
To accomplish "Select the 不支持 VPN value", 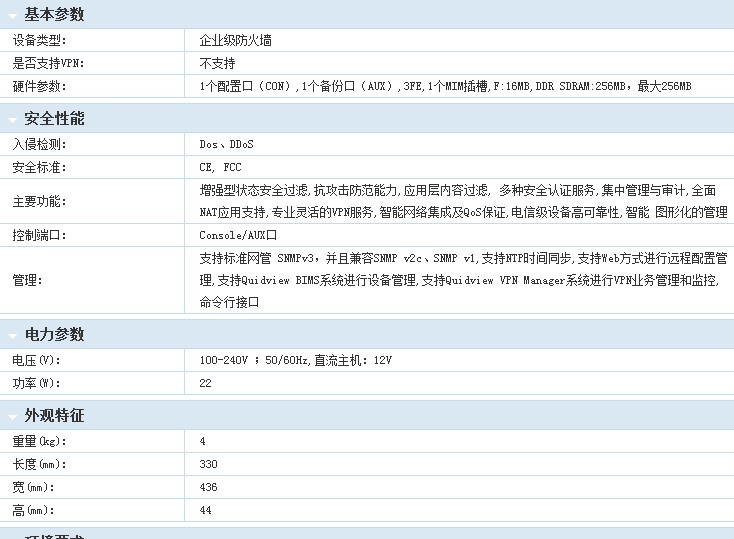I will [217, 64].
